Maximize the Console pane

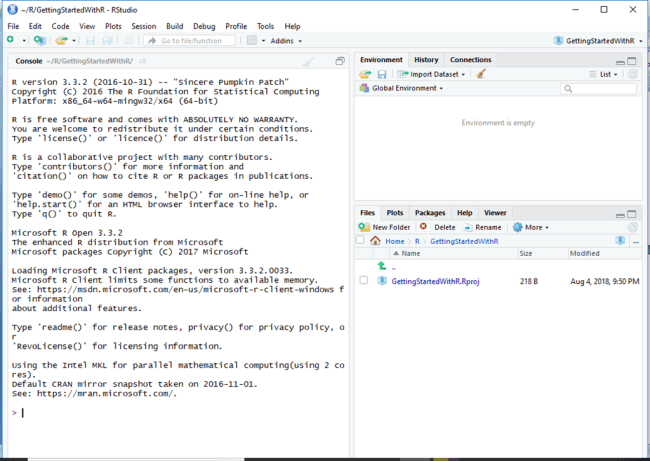340,61
